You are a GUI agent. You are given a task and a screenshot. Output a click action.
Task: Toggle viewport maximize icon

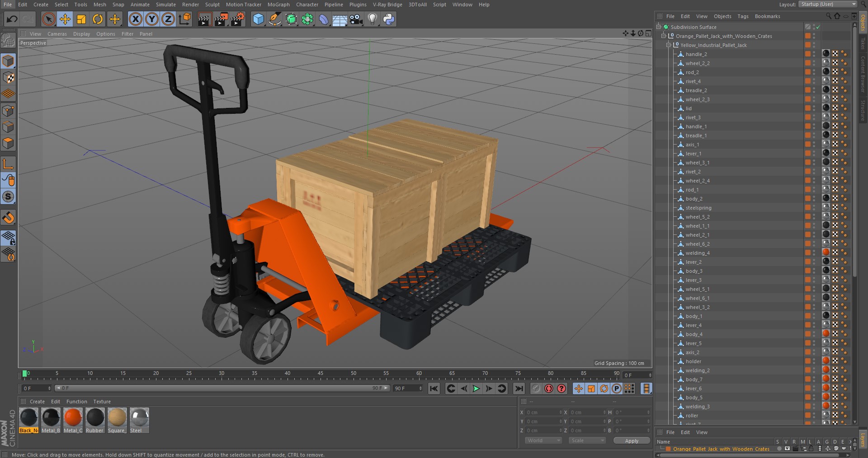click(648, 33)
